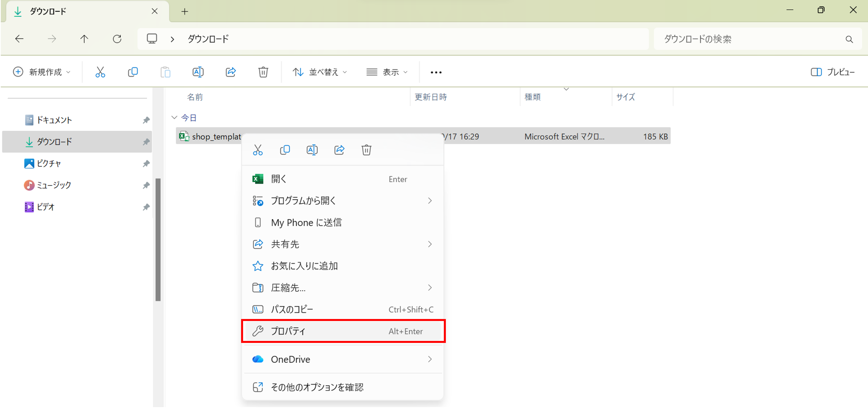Open a new tab with the plus button
Screen dimensions: 868x415
185,11
